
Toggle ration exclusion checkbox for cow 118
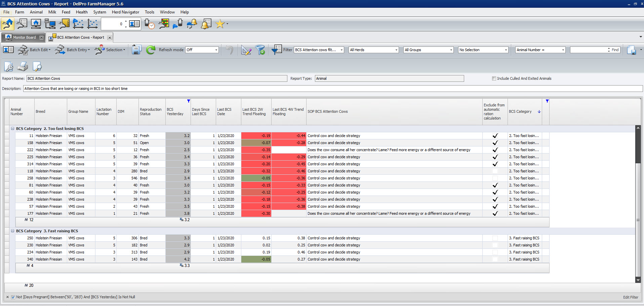coord(495,171)
